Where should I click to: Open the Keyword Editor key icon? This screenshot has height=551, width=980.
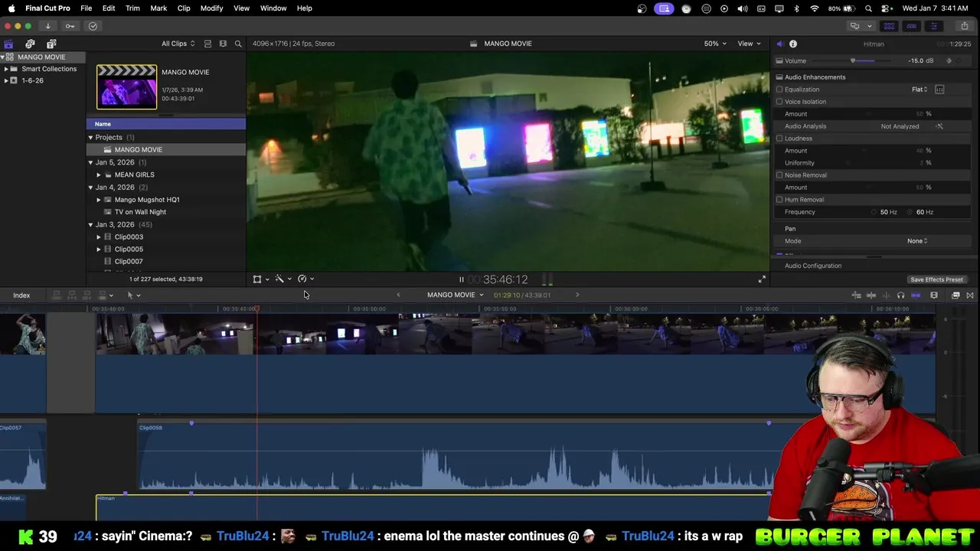click(x=70, y=26)
